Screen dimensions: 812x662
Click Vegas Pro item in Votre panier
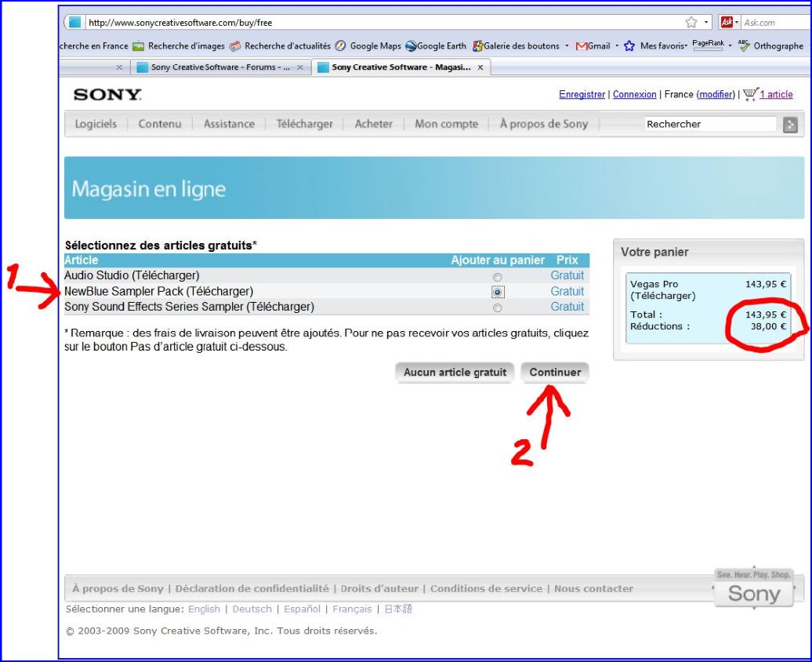tap(663, 289)
